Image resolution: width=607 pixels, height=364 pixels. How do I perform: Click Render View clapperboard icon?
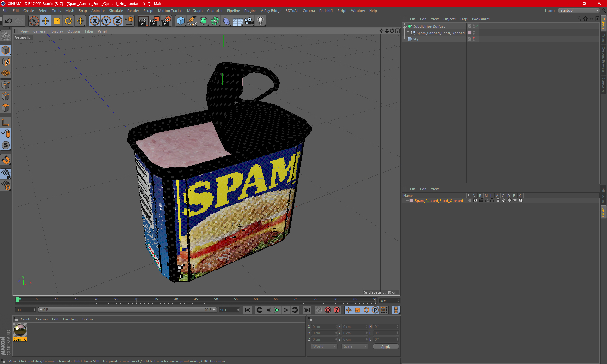coord(143,21)
